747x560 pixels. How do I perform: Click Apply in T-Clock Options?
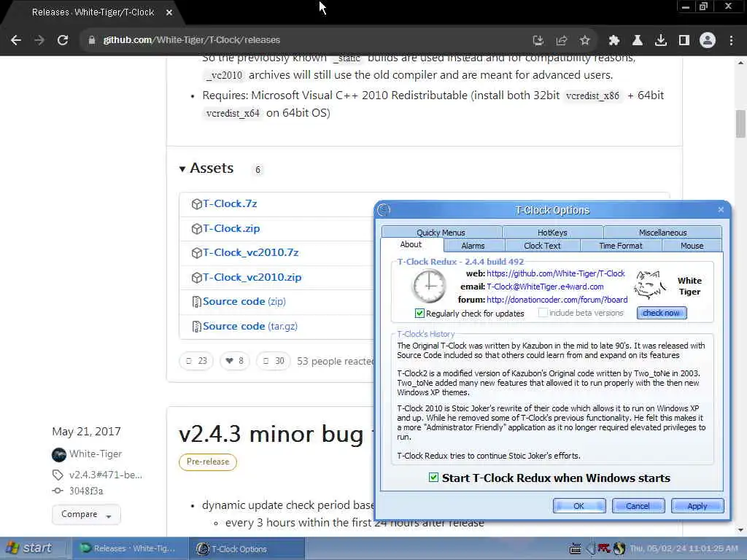click(x=697, y=506)
